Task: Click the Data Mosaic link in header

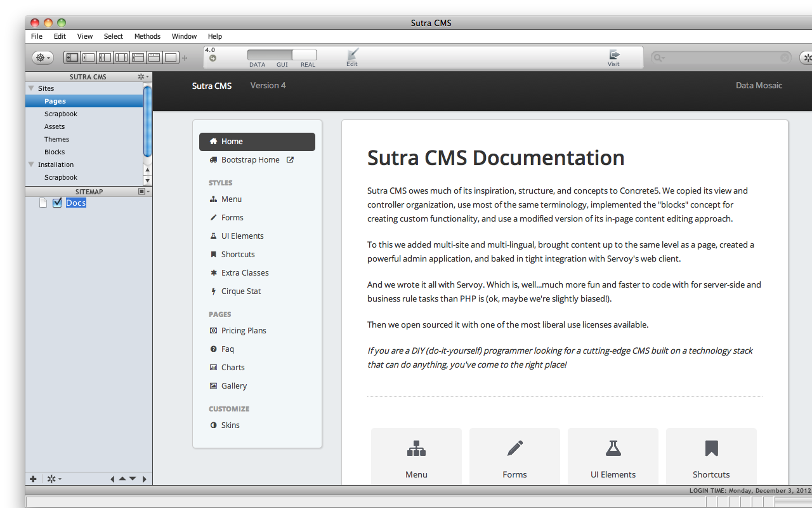Action: tap(759, 85)
